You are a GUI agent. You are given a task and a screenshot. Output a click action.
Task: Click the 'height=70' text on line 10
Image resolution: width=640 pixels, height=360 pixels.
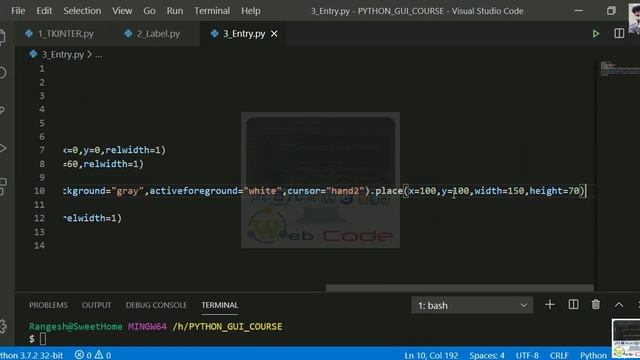pyautogui.click(x=554, y=191)
